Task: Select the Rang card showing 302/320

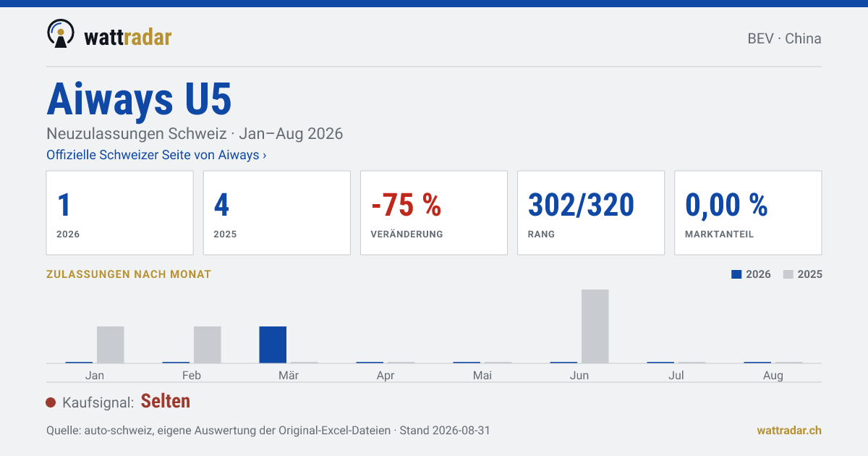Action: pos(591,213)
